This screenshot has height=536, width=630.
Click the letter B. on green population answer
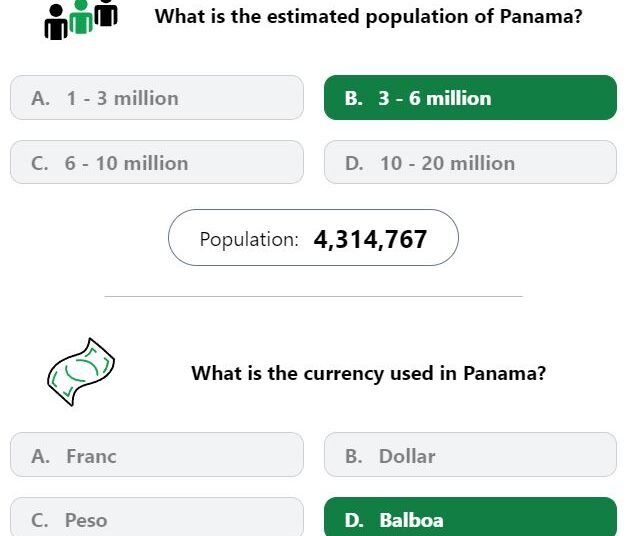click(x=354, y=98)
